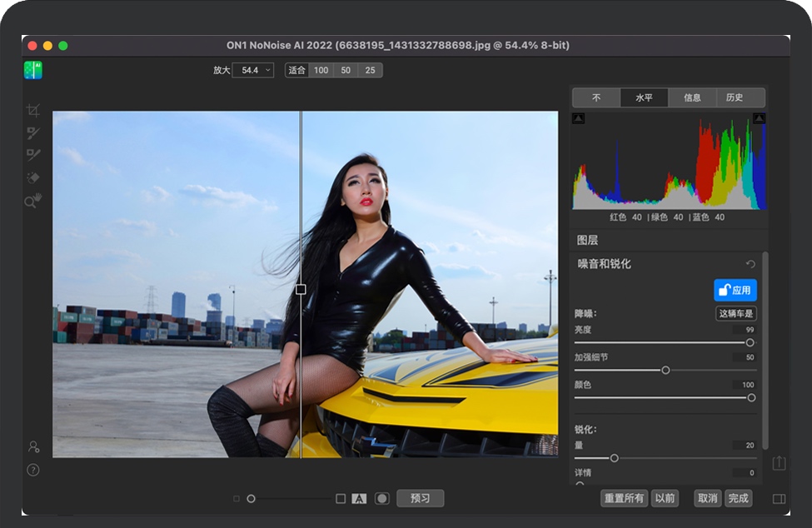Switch to the 信息 tab

692,97
